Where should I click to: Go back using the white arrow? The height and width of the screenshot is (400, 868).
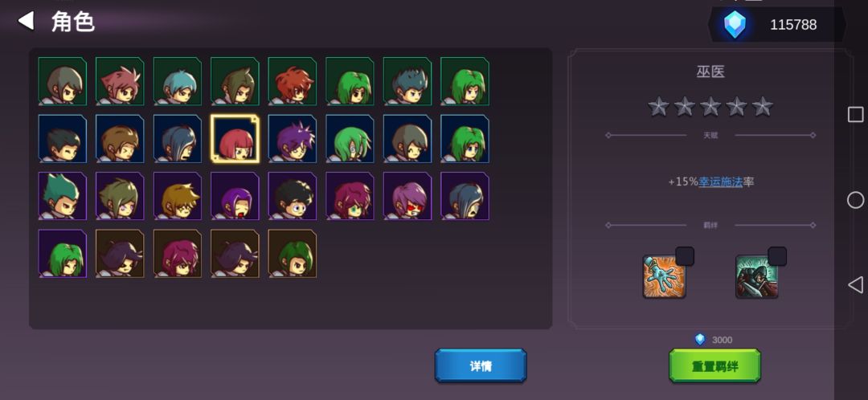tap(26, 21)
